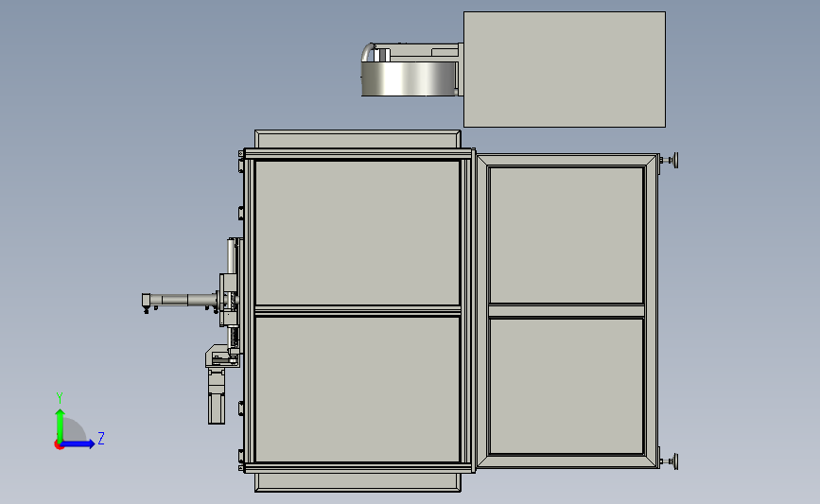Image resolution: width=820 pixels, height=504 pixels.
Task: Select the cylindrical bowl feeder drum
Action: point(409,78)
